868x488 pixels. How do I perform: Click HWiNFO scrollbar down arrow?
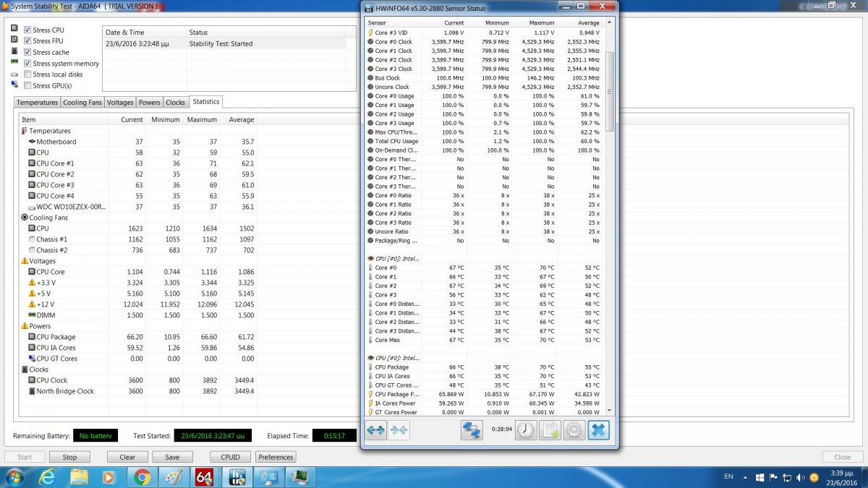point(610,412)
